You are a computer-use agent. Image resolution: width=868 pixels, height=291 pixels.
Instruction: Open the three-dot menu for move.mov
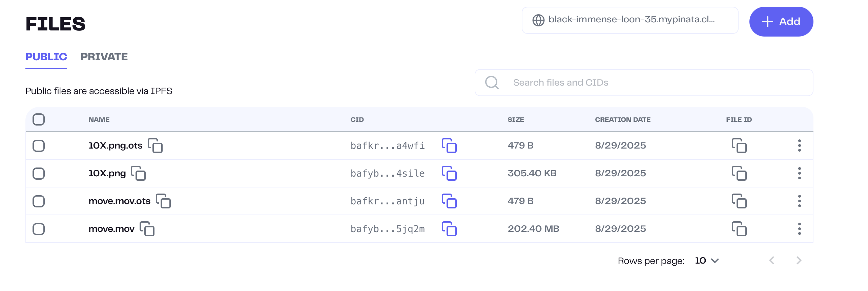[799, 229]
